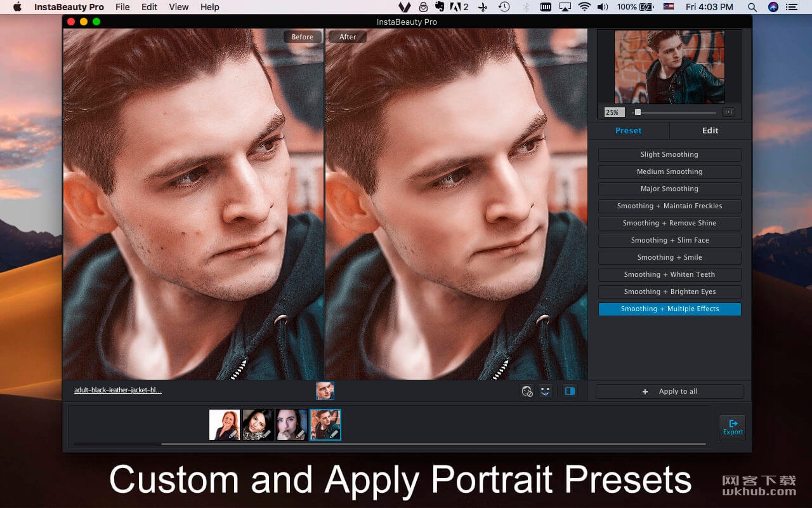812x508 pixels.
Task: Click the keyboard/memory menu bar icon
Action: pos(546,7)
